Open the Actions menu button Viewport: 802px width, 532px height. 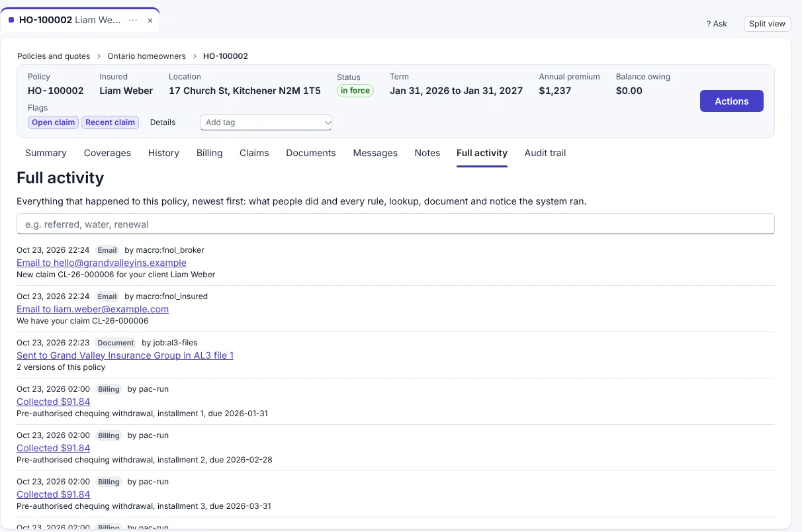[x=731, y=101]
